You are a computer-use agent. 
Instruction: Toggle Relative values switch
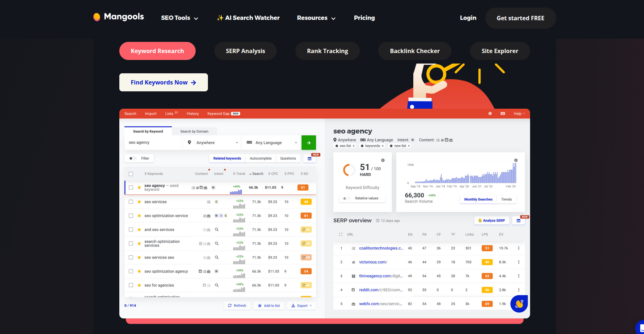[346, 198]
